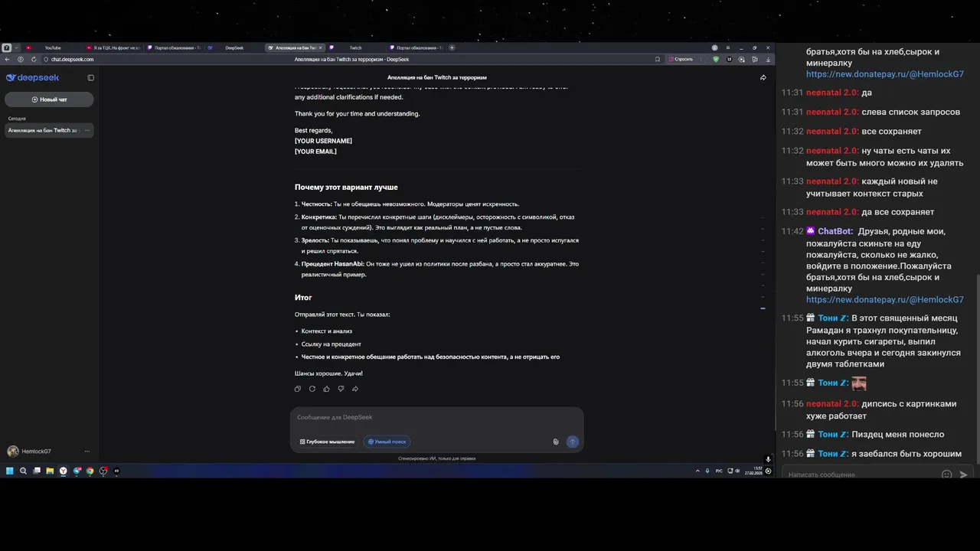Share the response via arrow icon below text
Screen dimensions: 980x551
point(355,389)
